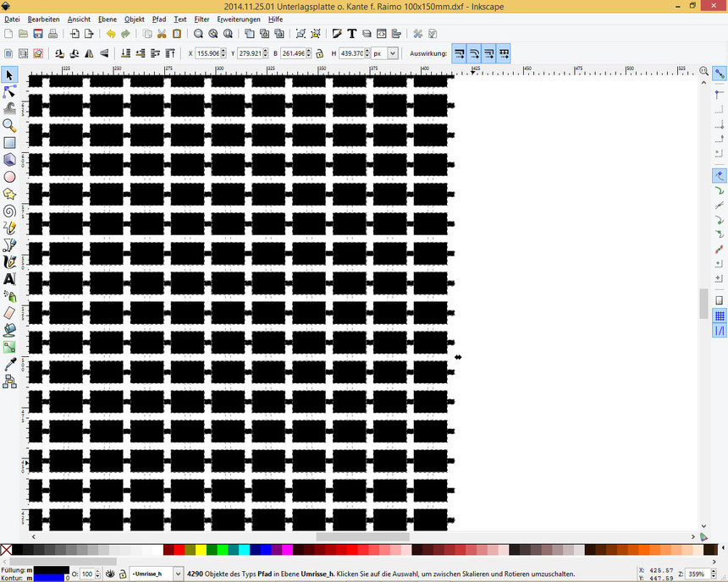Open the text and font dialog

tap(351, 34)
